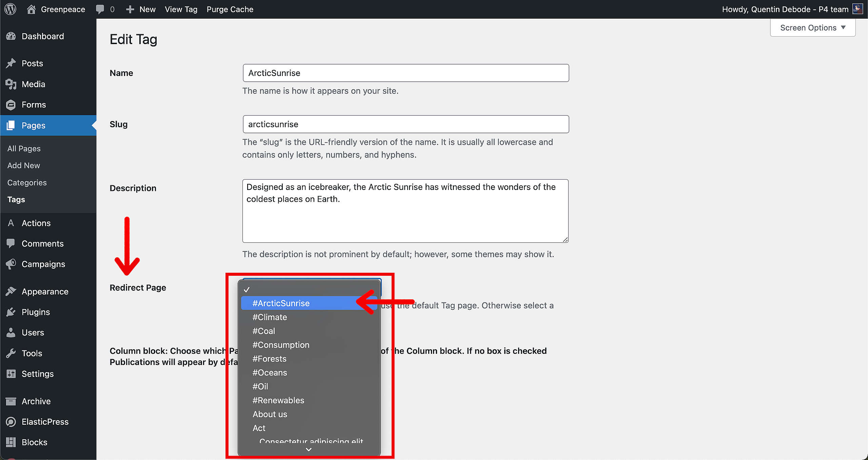Viewport: 868px width, 460px height.
Task: Click View Tag in admin bar
Action: tap(181, 9)
